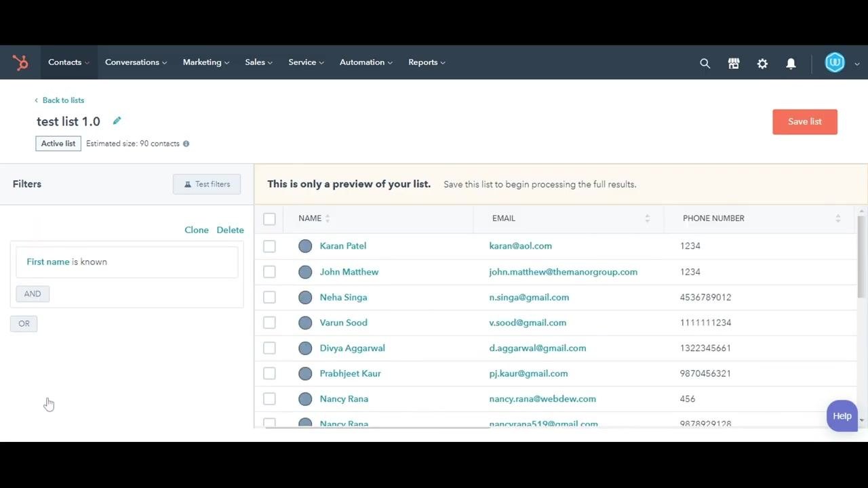
Task: Open the account dropdown chevron
Action: click(x=857, y=64)
